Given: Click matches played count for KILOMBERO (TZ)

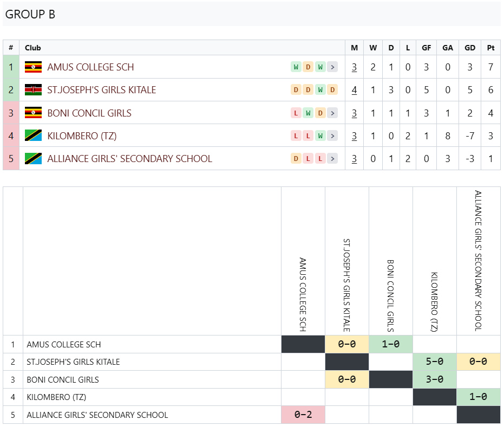Looking at the screenshot, I should [354, 136].
